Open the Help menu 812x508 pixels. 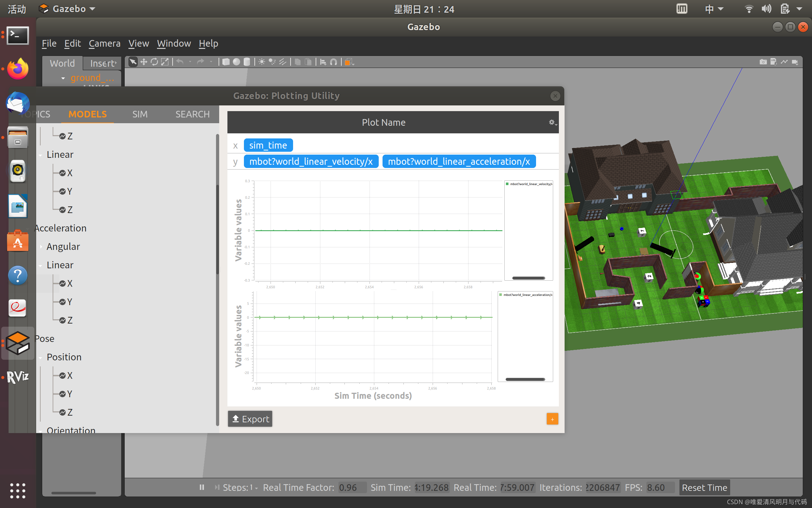click(x=208, y=43)
